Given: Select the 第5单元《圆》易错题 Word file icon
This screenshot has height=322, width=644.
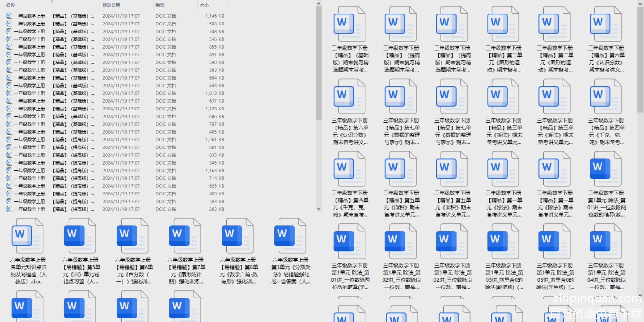Looking at the screenshot, I should pos(80,236).
